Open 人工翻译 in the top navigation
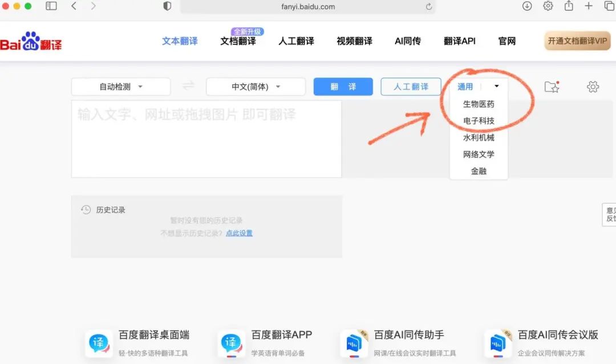This screenshot has width=616, height=364. click(296, 41)
